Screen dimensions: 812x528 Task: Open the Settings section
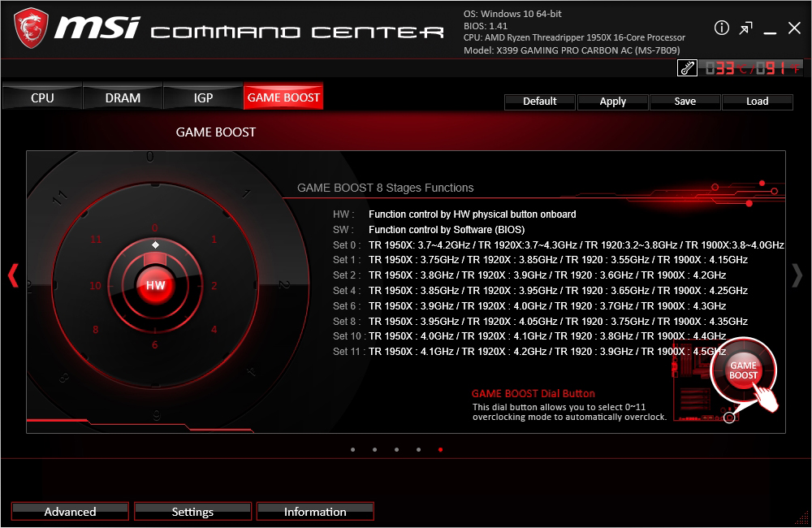pos(192,512)
